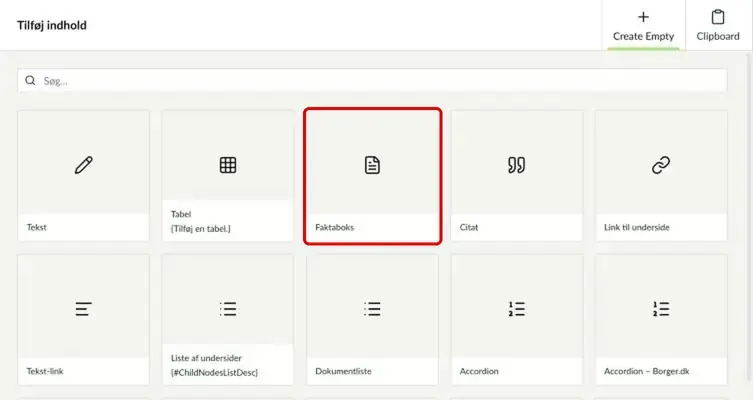Click the '{#ChildNodesListDesc}' description text

(x=214, y=373)
